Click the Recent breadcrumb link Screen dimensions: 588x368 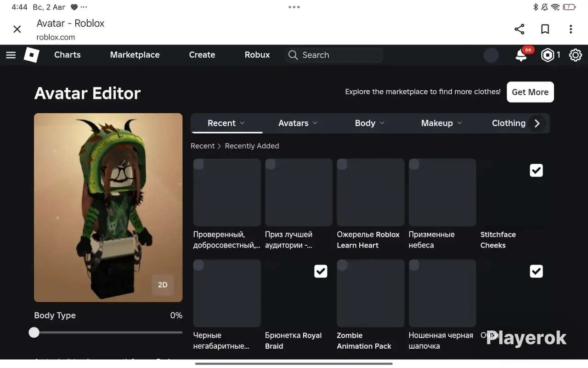point(203,146)
